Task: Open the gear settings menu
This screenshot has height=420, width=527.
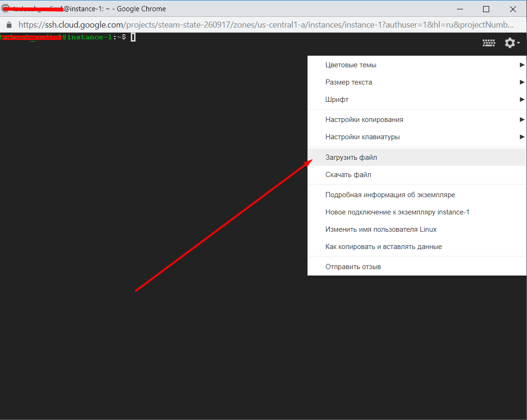Action: coord(512,43)
